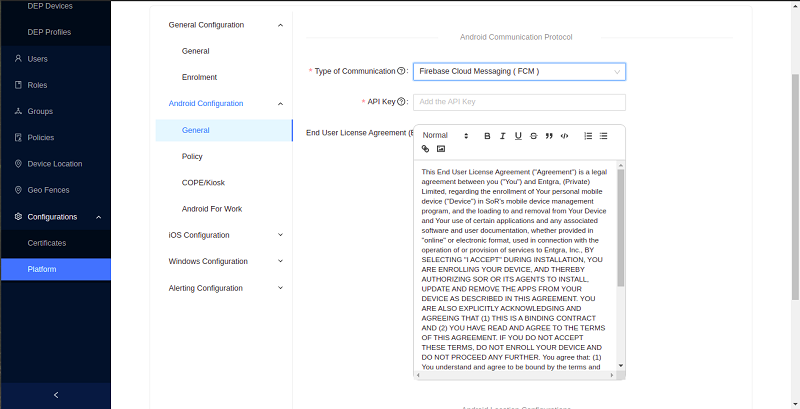Click the API Key input field

(519, 102)
